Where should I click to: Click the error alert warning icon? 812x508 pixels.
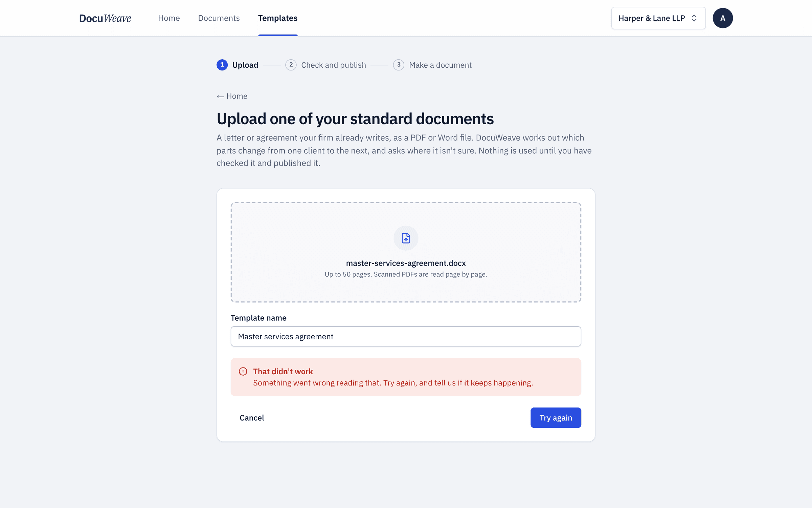tap(243, 371)
